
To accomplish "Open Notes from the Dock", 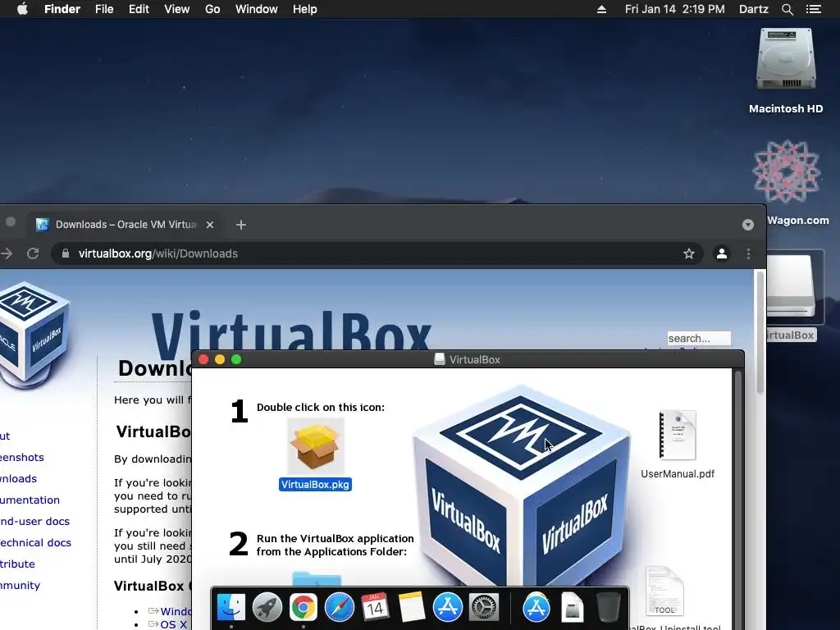I will [412, 608].
